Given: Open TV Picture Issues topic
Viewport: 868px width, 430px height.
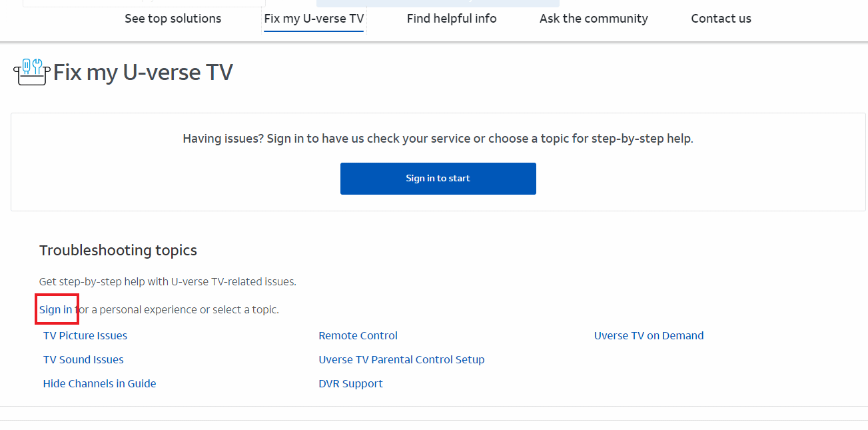Looking at the screenshot, I should pyautogui.click(x=85, y=335).
